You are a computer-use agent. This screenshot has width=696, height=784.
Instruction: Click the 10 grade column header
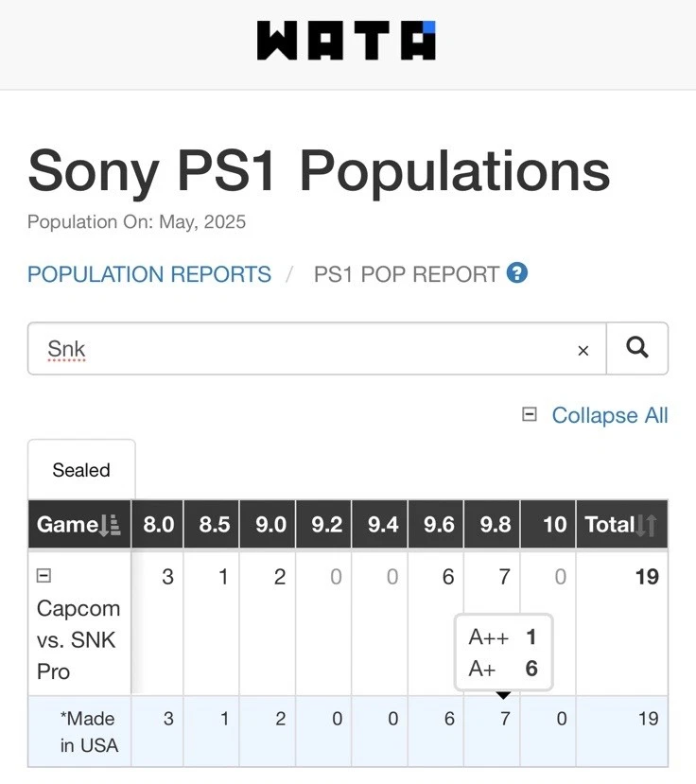554,525
